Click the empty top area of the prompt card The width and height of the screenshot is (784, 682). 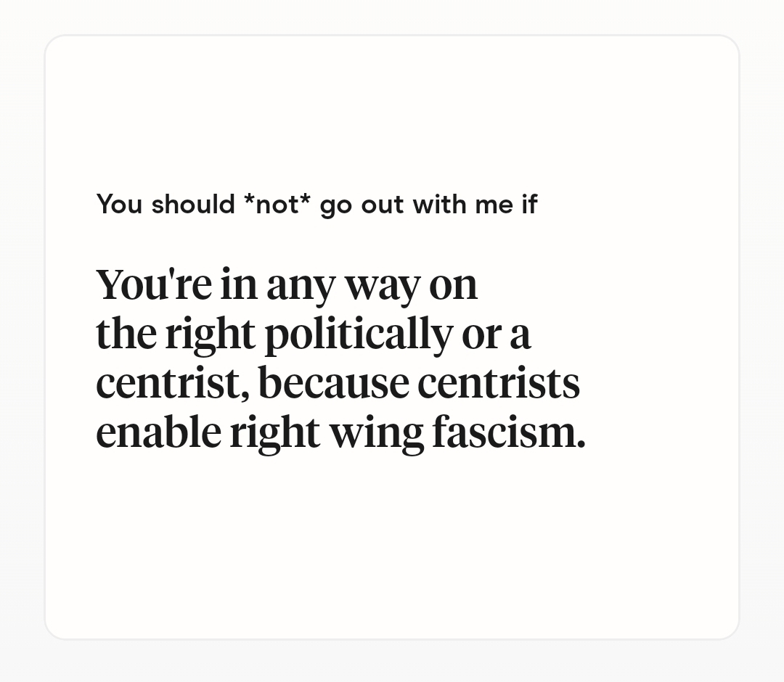392,109
